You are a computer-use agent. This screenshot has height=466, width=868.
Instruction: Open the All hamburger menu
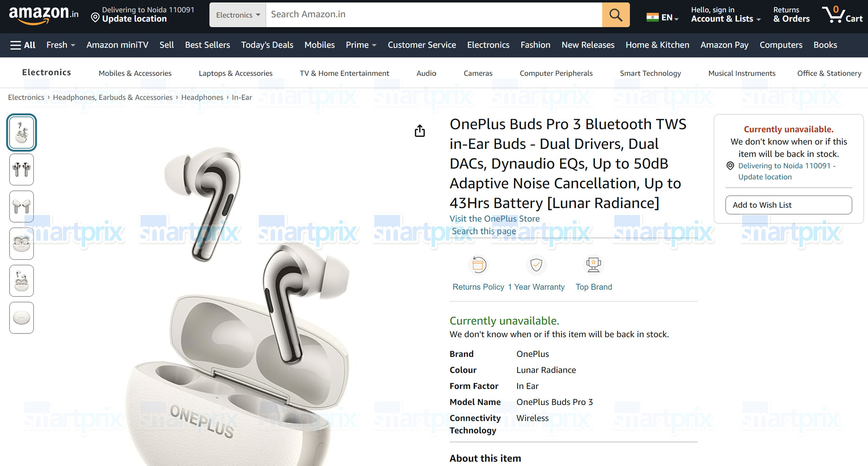click(x=23, y=45)
